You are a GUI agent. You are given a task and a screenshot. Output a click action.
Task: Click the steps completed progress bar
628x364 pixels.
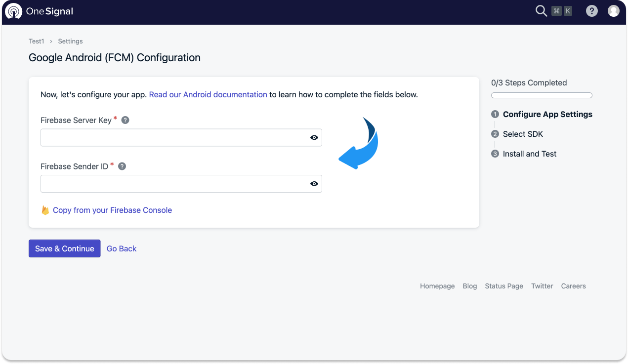coord(542,95)
